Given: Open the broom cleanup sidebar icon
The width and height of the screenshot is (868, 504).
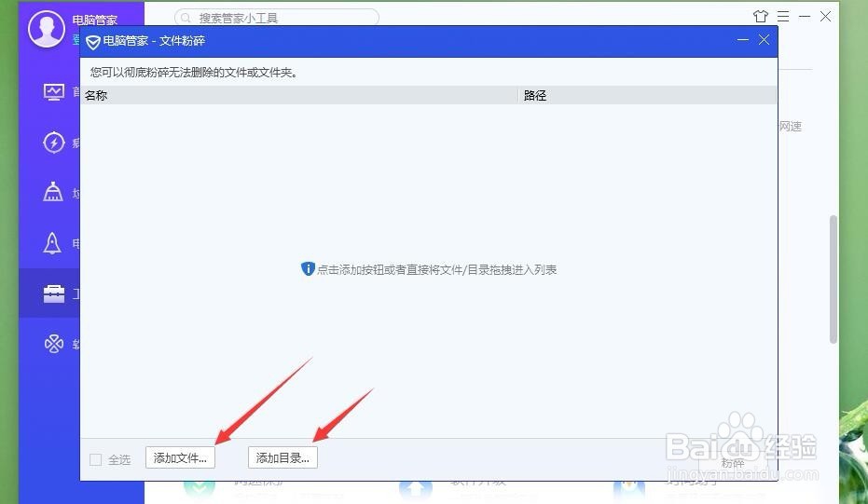Looking at the screenshot, I should (53, 191).
